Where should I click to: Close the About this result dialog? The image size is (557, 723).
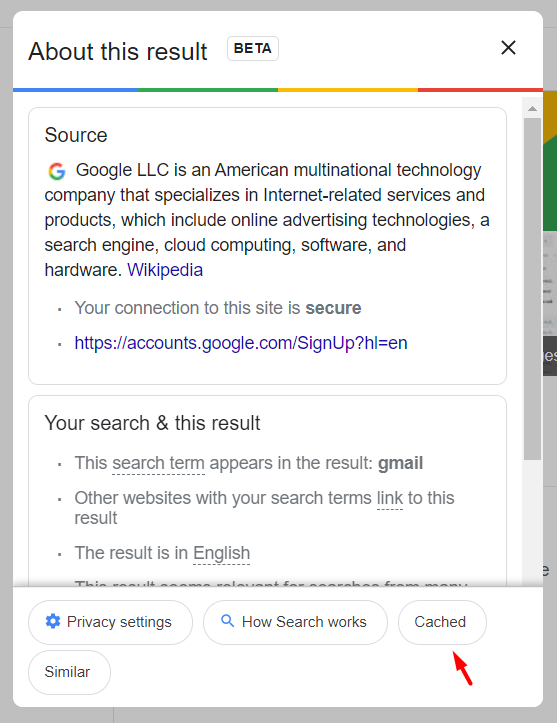tap(508, 47)
